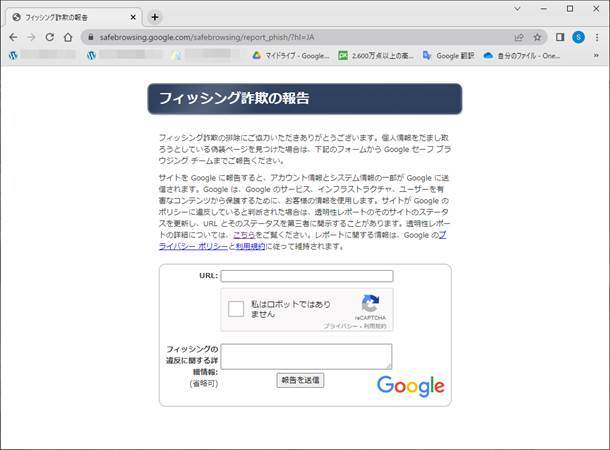Open the Chrome side panel icon

(x=559, y=37)
